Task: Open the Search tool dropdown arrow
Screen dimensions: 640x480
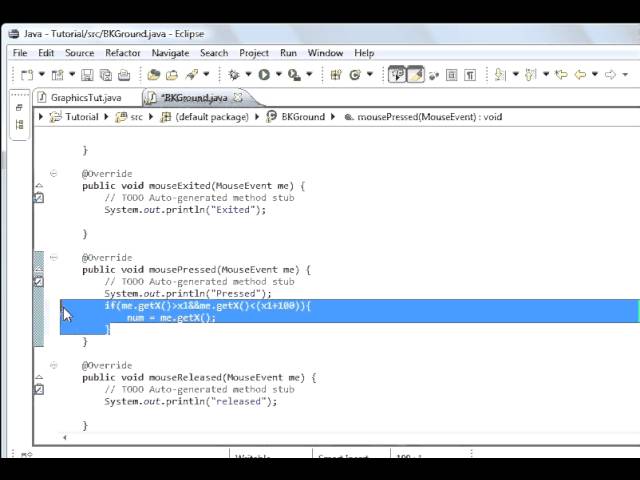Action: [x=206, y=74]
